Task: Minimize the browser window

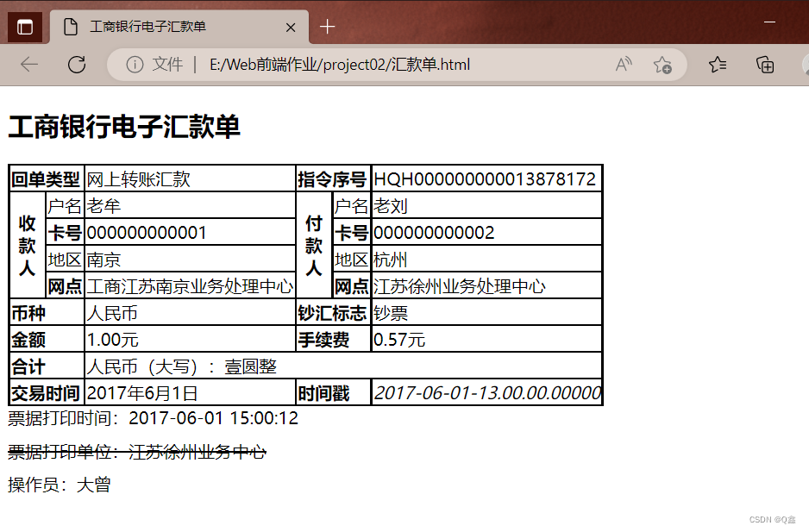Action: point(769,22)
